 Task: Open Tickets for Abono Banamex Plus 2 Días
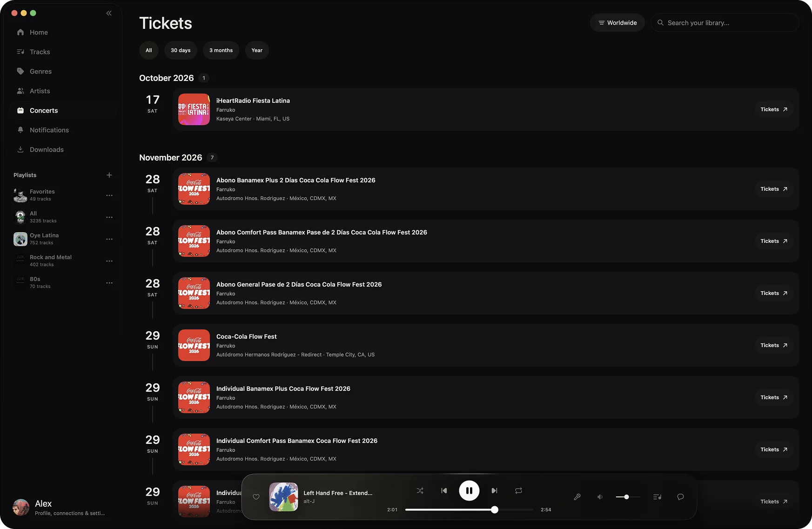click(774, 189)
